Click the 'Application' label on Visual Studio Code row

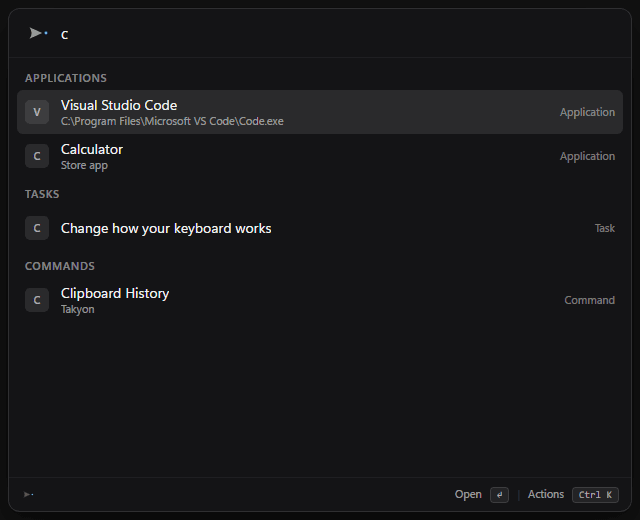(x=587, y=112)
